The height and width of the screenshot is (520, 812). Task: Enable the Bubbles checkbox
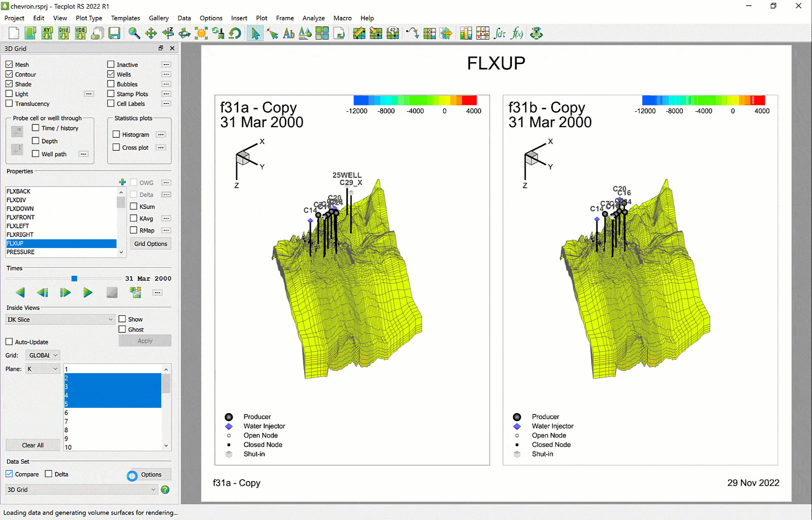click(x=111, y=84)
